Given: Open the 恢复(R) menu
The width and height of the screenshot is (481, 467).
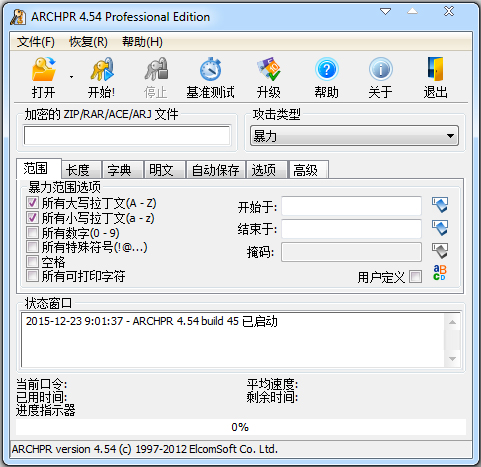Looking at the screenshot, I should [88, 42].
